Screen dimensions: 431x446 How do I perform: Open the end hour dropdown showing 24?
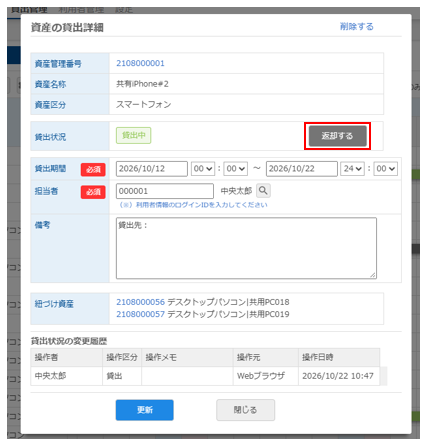[352, 169]
